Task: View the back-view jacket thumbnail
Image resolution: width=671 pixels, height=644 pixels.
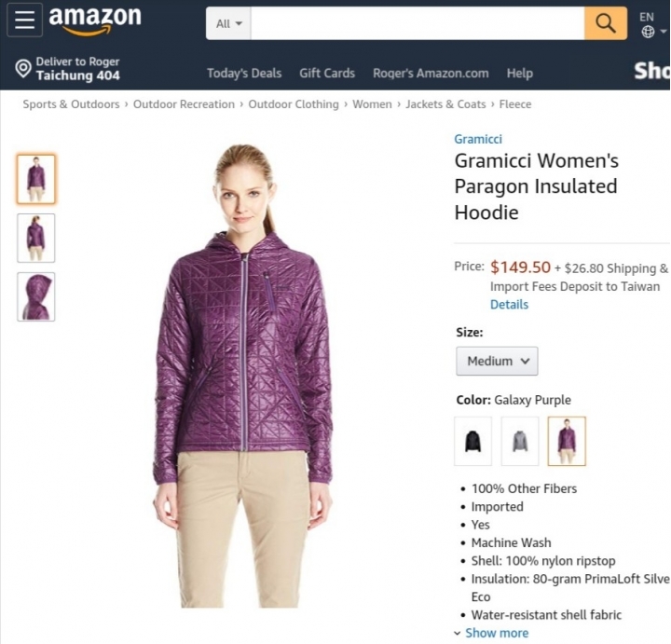Action: click(36, 238)
